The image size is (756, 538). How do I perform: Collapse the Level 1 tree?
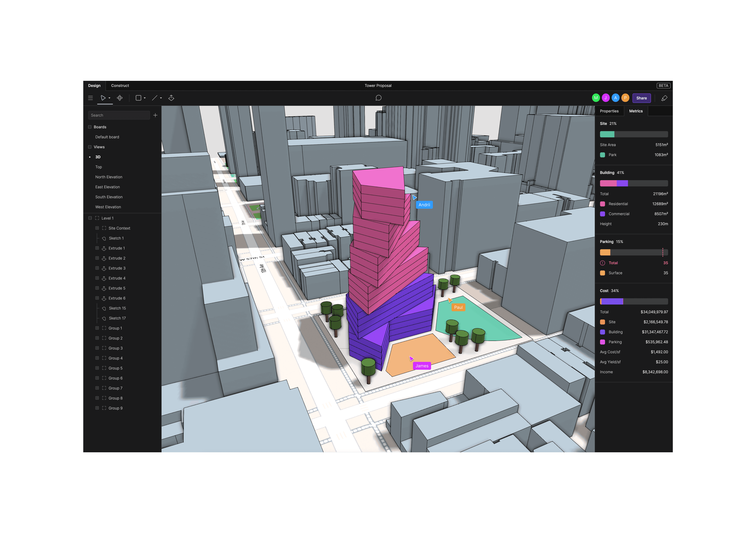90,218
